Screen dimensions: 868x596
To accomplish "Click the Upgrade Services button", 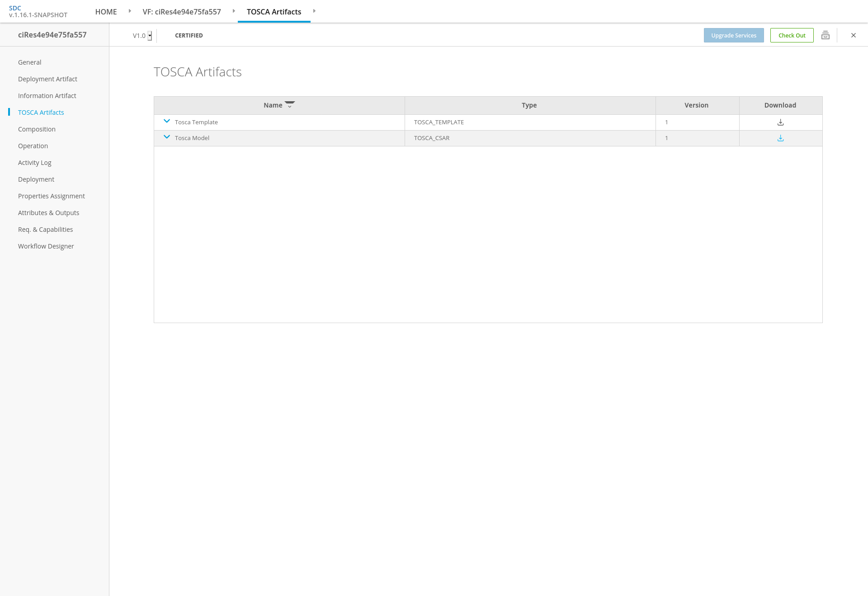I will pyautogui.click(x=733, y=35).
